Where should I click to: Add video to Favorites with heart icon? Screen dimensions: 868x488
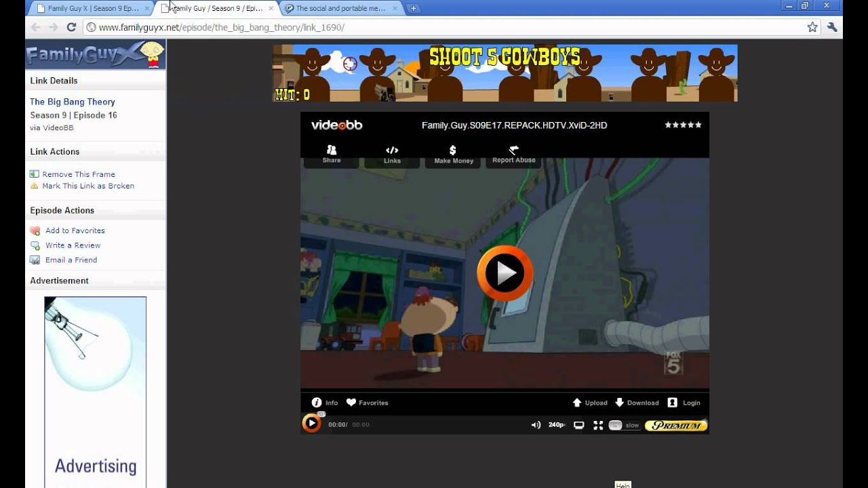click(x=367, y=403)
